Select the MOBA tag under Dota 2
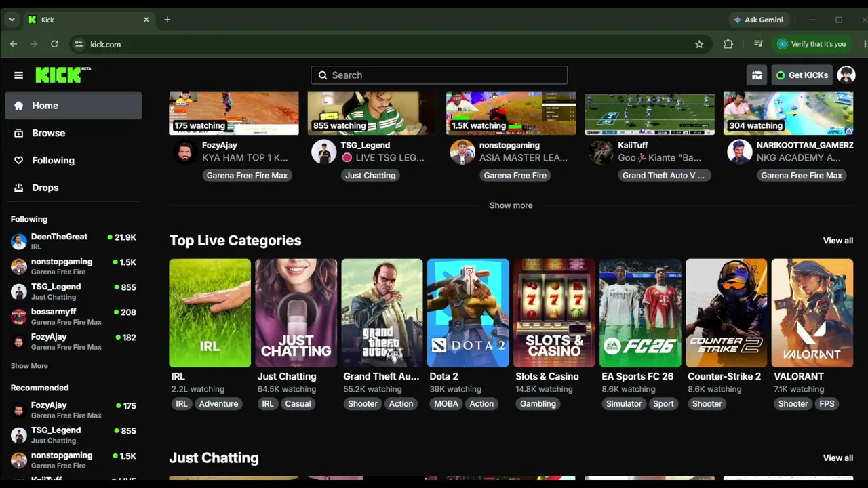The image size is (868, 488). [x=446, y=404]
